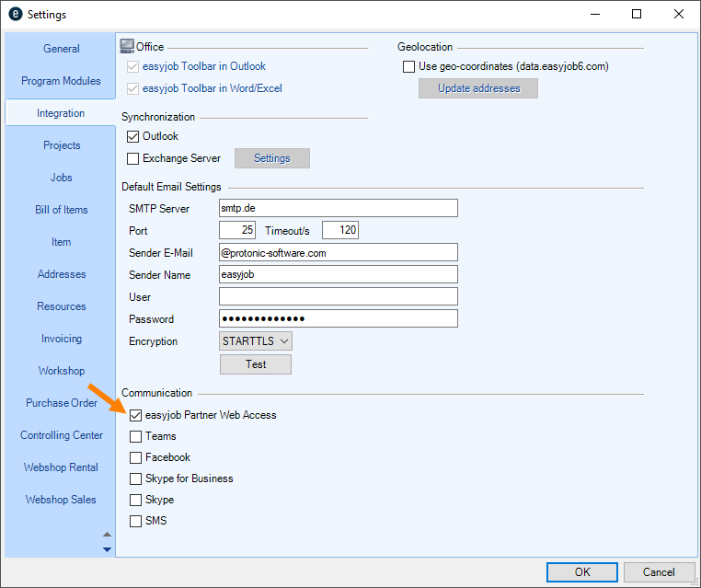Click the Timeout/s value field
The image size is (701, 588).
pos(339,230)
